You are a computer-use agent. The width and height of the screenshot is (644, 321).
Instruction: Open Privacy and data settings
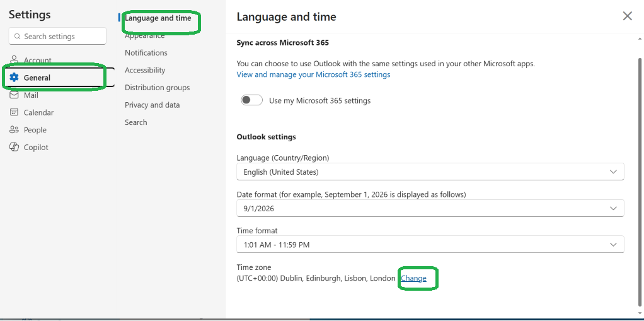(x=152, y=105)
